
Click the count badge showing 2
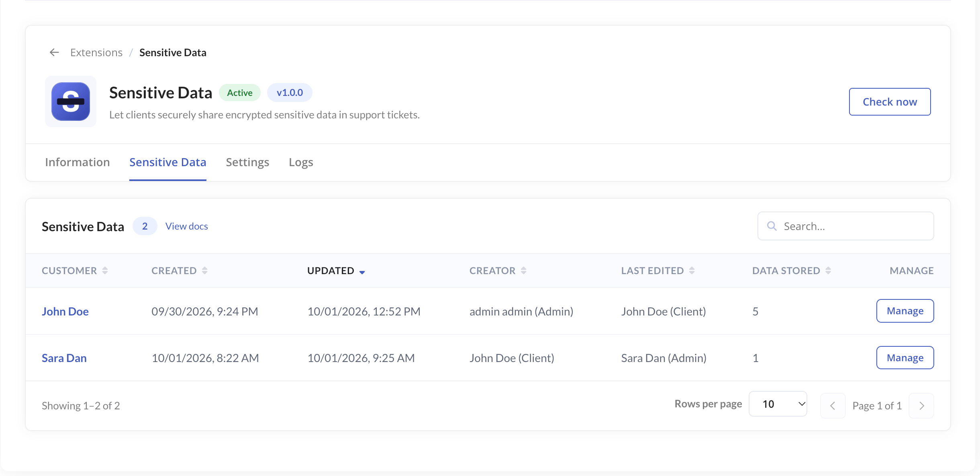tap(145, 226)
